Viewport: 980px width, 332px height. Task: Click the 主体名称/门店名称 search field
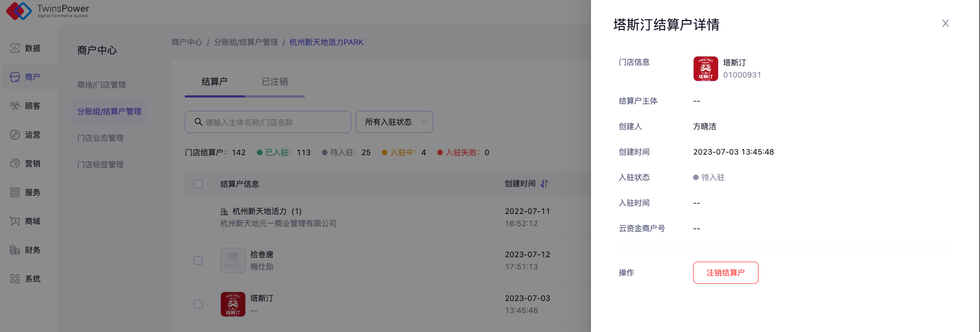272,122
